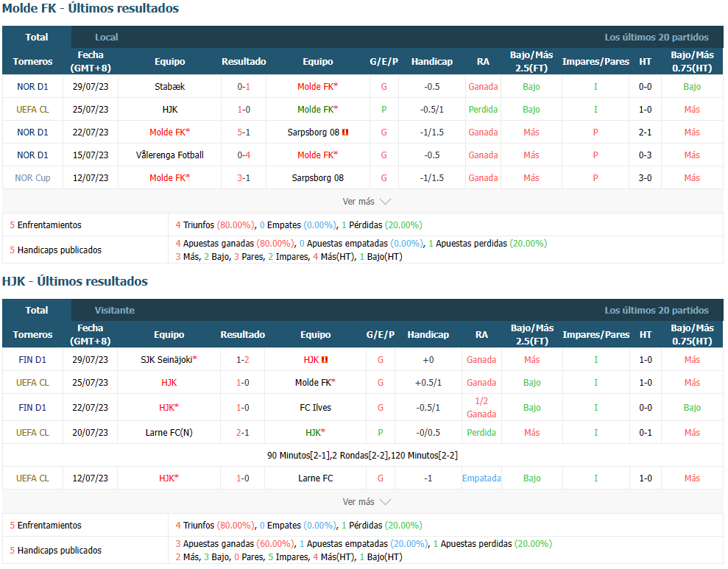728x569 pixels.
Task: Switch to the Local tab
Action: click(x=106, y=37)
